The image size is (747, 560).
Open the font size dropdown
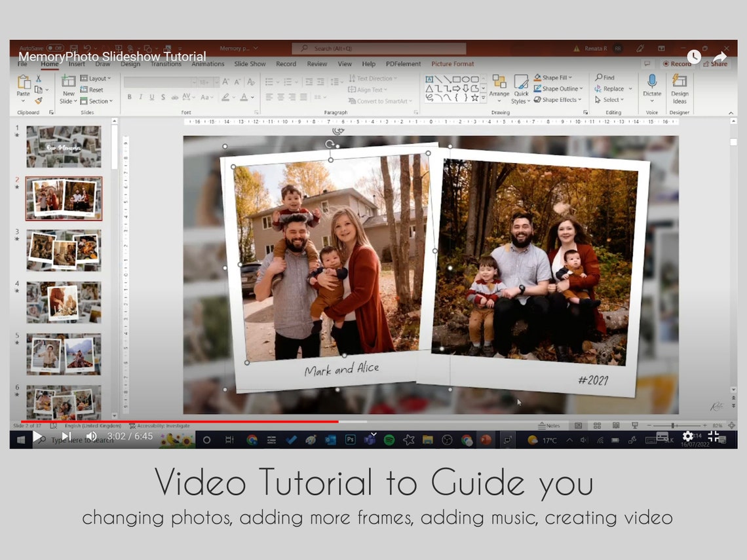(214, 81)
